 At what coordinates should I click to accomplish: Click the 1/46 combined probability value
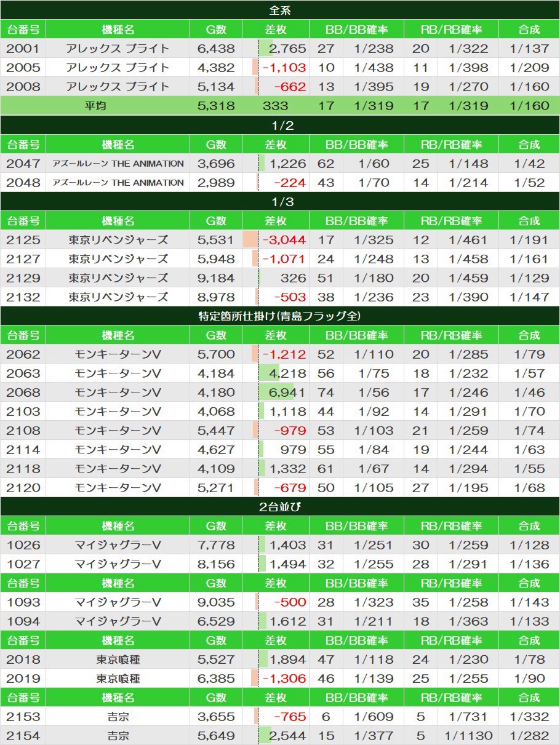tap(528, 392)
